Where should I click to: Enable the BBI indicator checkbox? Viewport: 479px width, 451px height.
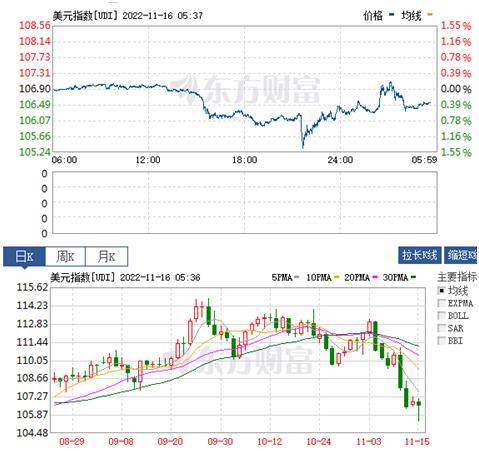[441, 340]
